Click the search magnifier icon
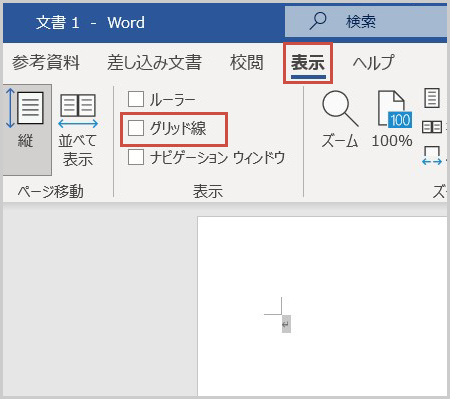This screenshot has width=450, height=399. click(x=318, y=21)
